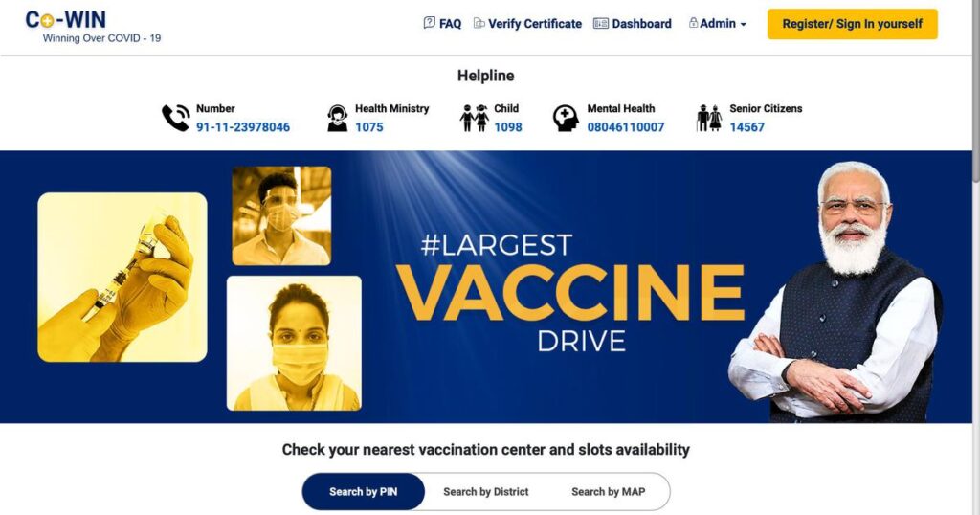Click the Child helpline icon

475,118
